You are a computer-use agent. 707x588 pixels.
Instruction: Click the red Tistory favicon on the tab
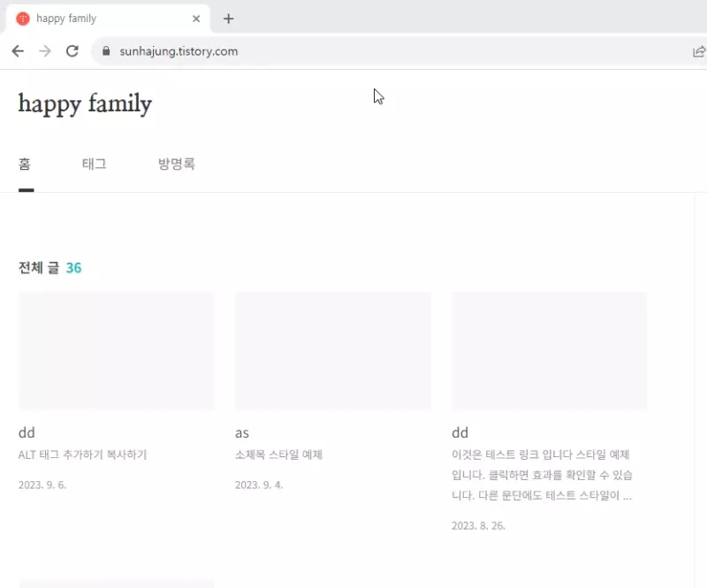point(24,18)
